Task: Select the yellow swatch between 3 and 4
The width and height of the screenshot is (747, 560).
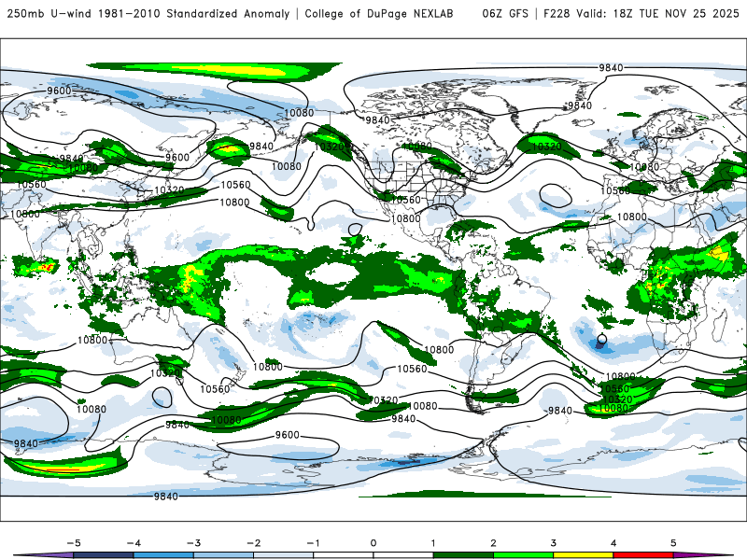Action: (584, 555)
